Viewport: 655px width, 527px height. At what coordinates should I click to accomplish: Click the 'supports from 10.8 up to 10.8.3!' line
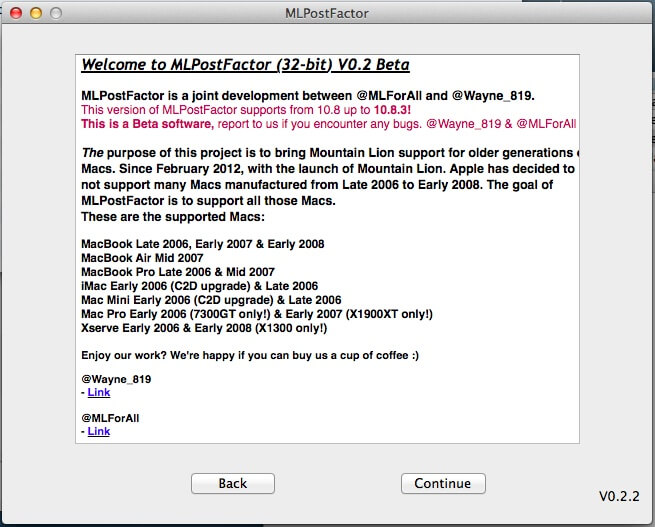(x=246, y=110)
